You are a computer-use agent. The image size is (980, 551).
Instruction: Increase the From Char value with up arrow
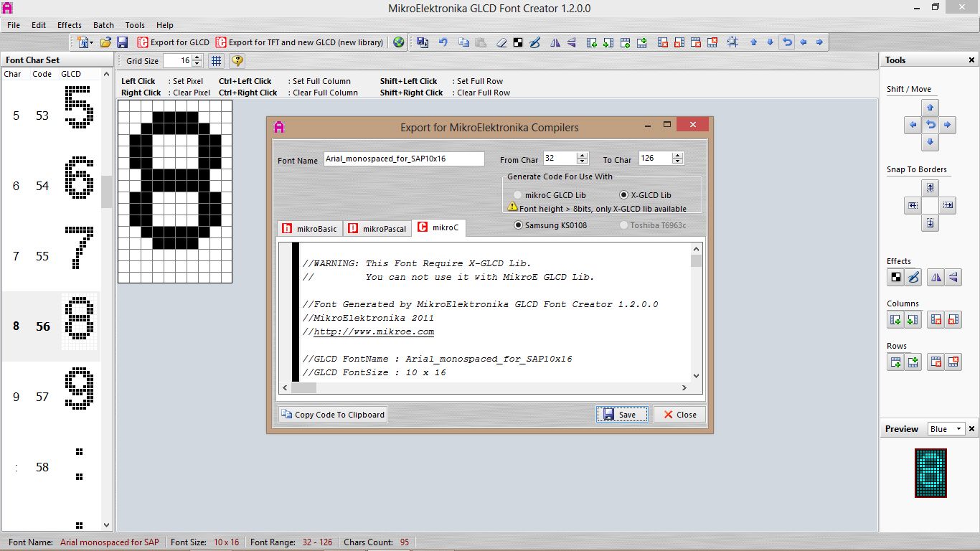click(x=582, y=156)
